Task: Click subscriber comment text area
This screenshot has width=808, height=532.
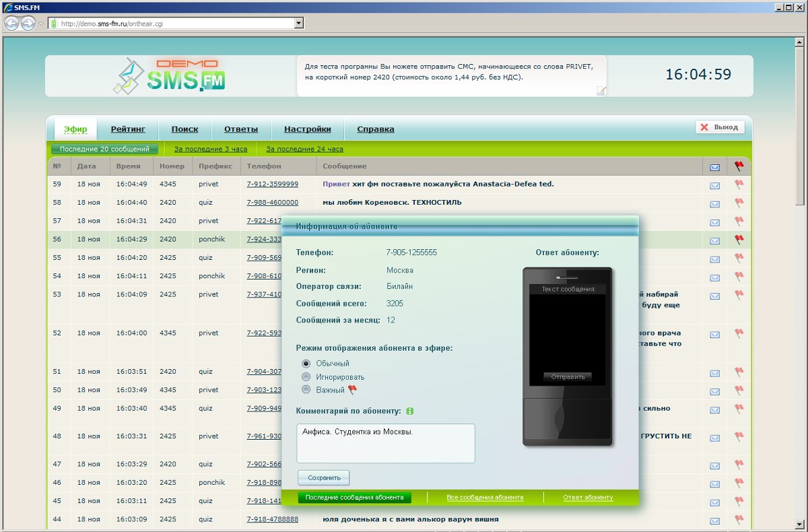Action: [386, 443]
